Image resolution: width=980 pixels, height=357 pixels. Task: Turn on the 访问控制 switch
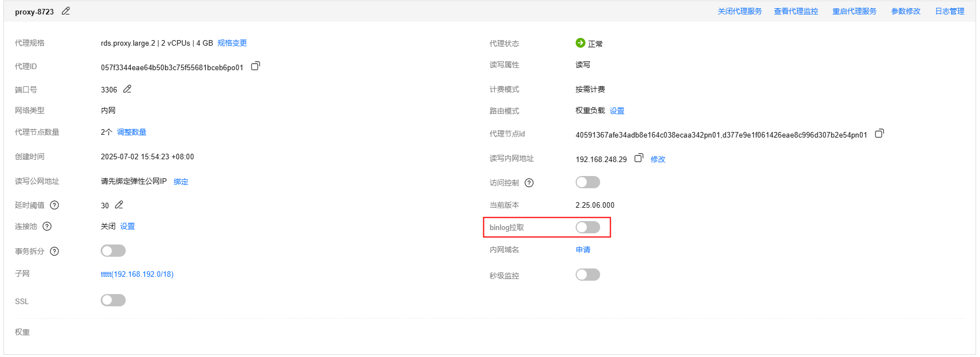point(587,182)
